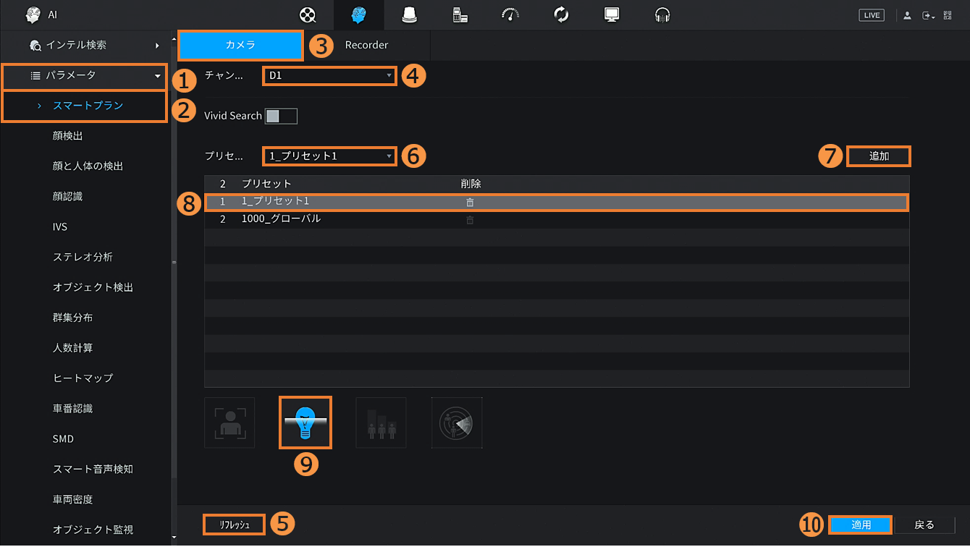Viewport: 970px width, 560px height.
Task: Click the speedometer gauge icon
Action: tap(510, 15)
